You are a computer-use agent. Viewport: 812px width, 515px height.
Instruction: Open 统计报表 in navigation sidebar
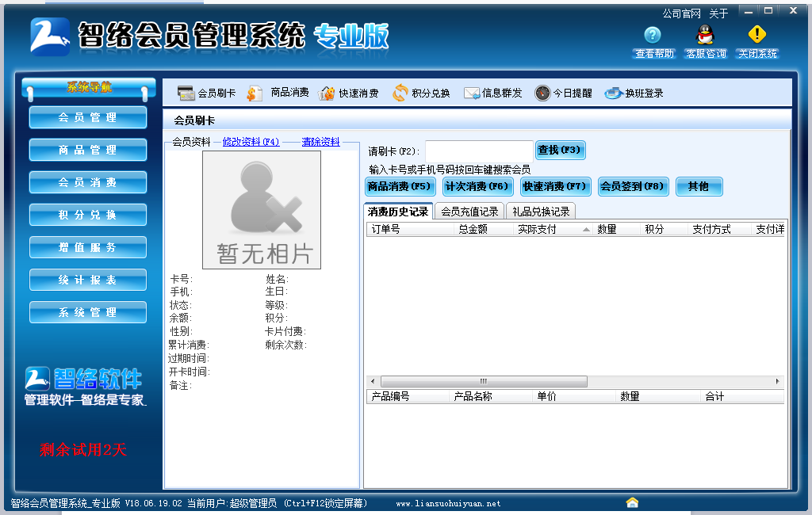[88, 280]
